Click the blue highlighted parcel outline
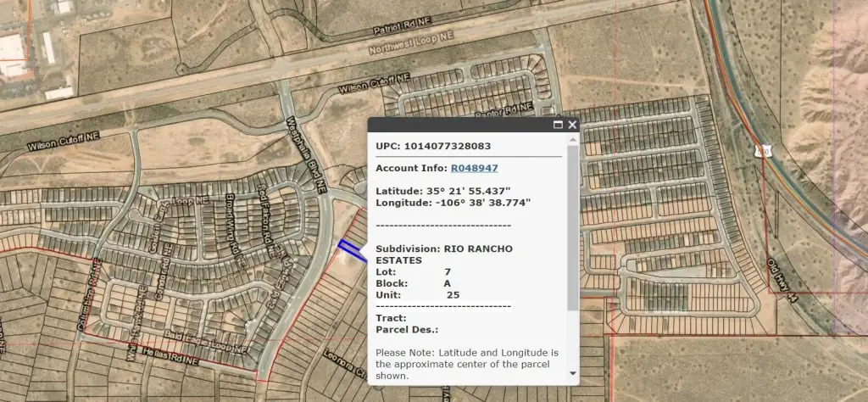868x402 pixels. tap(348, 248)
